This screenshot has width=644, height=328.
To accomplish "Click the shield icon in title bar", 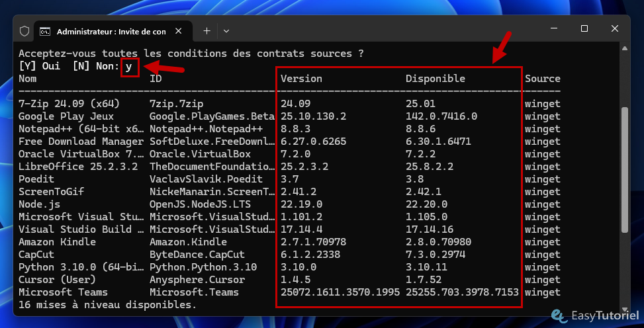I will (x=24, y=31).
